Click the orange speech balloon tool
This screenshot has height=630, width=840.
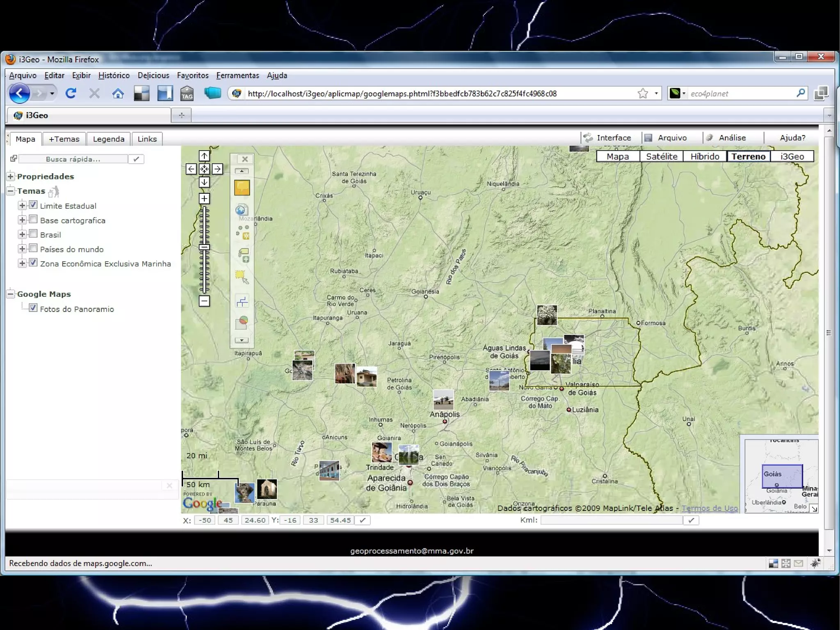(242, 188)
